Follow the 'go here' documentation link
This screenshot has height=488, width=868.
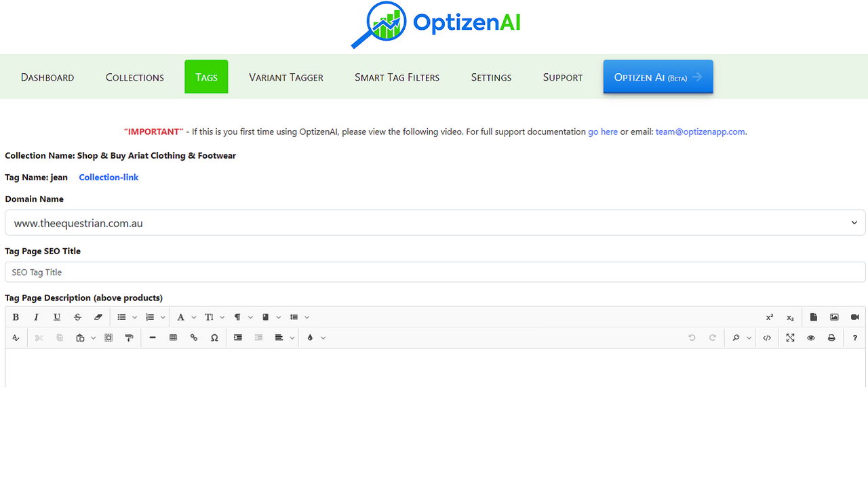[x=603, y=131]
